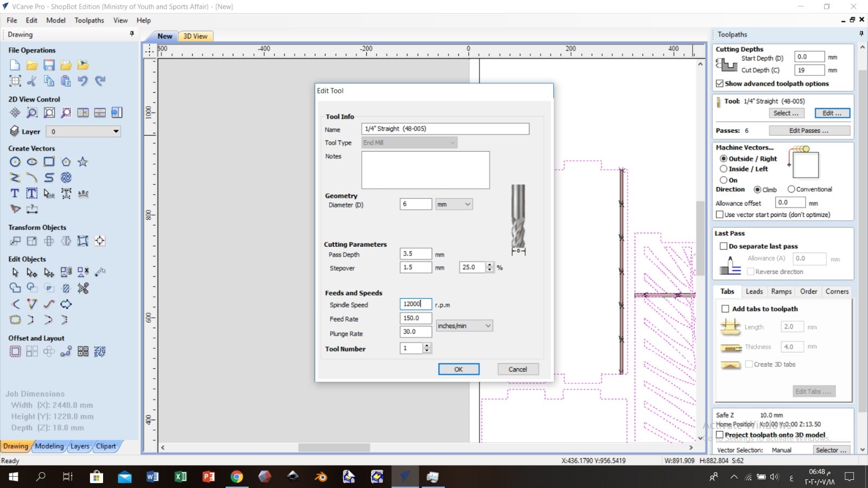
Task: Select the Draw Polyline tool
Action: pyautogui.click(x=15, y=177)
